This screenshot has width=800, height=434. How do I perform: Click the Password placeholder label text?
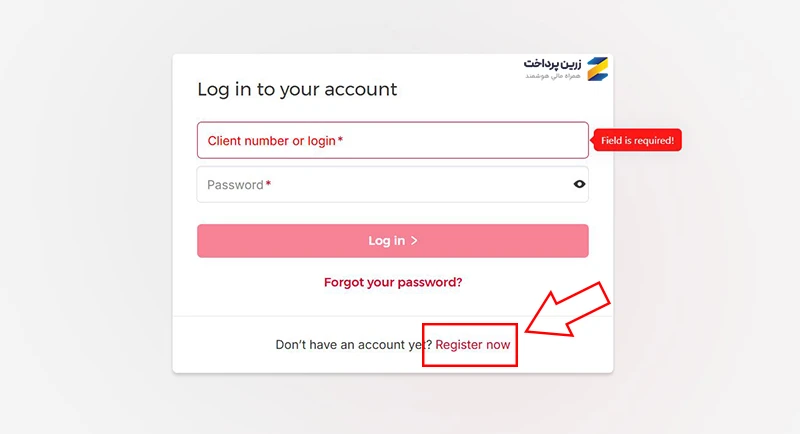point(235,185)
